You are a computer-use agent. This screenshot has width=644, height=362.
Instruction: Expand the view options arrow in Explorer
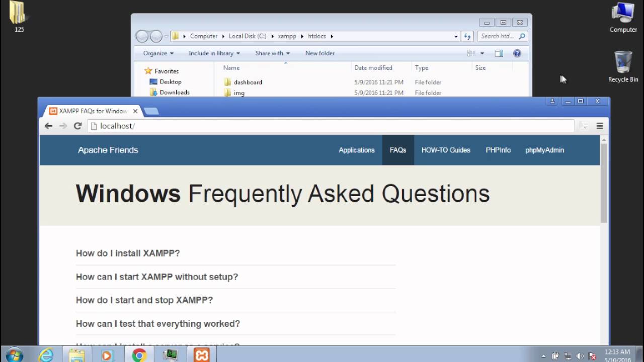click(482, 53)
